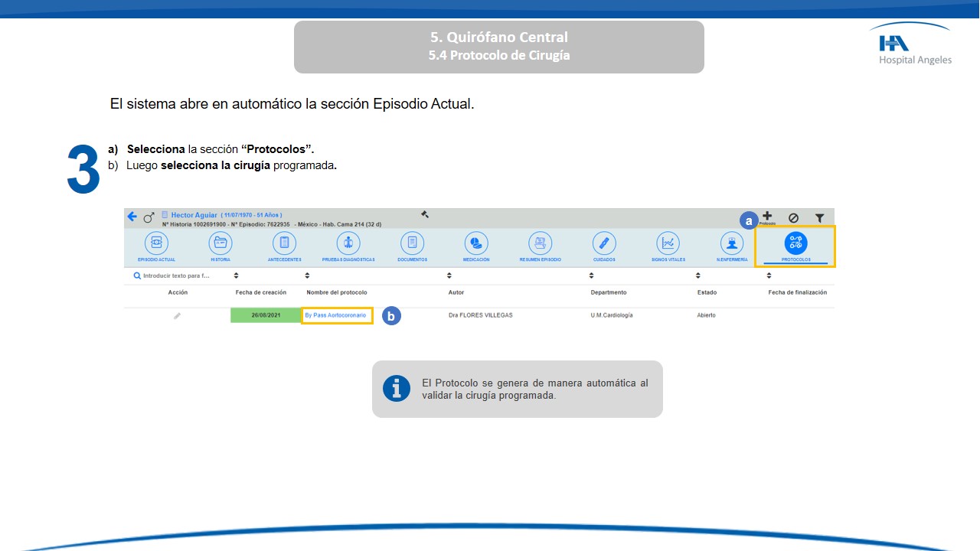Image resolution: width=980 pixels, height=551 pixels.
Task: Open the Historia section icon
Action: click(x=220, y=243)
